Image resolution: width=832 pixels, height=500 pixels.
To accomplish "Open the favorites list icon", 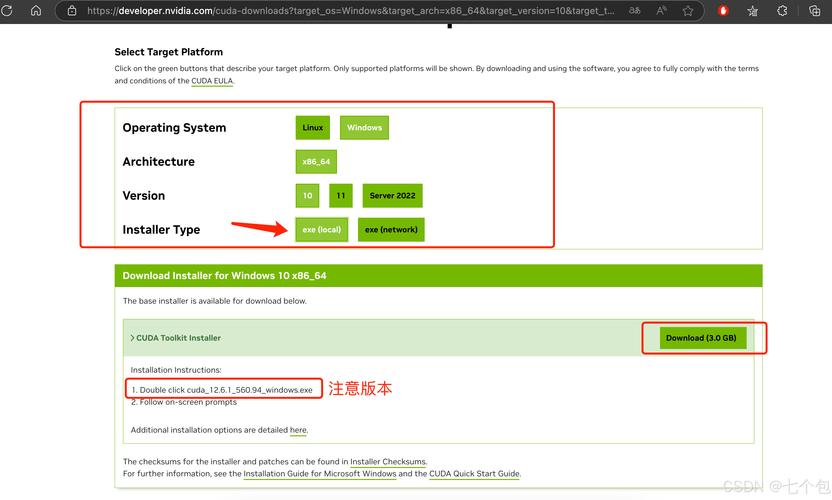I will [752, 11].
